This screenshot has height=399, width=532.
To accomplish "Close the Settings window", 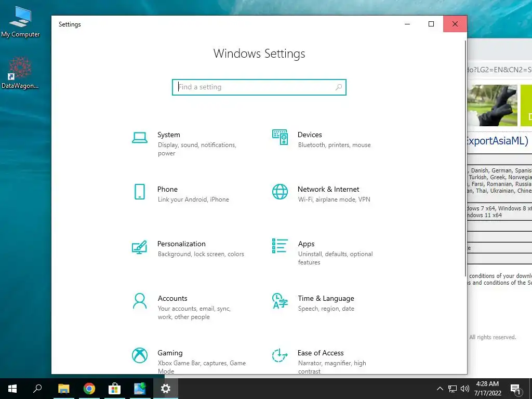I will tap(455, 24).
